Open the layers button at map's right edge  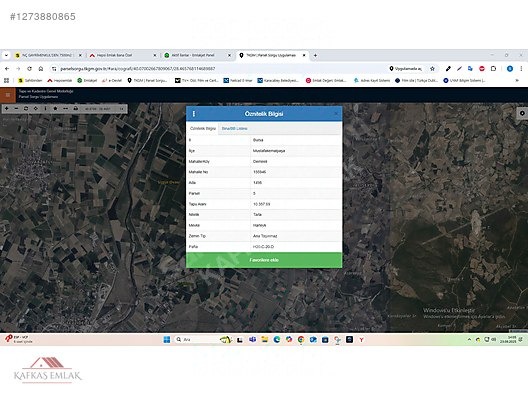point(522,113)
